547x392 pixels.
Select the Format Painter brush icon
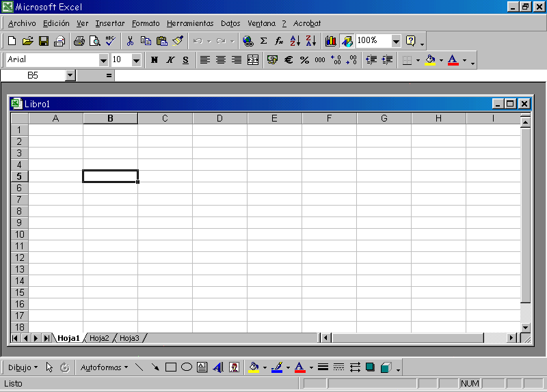[178, 41]
